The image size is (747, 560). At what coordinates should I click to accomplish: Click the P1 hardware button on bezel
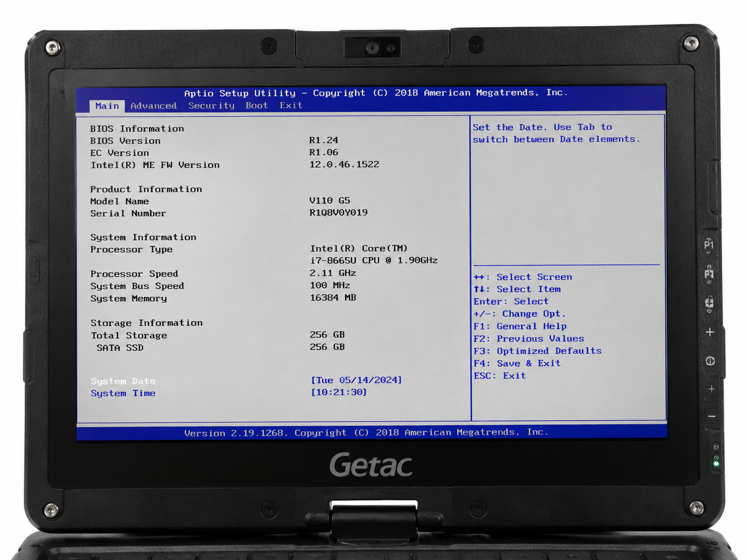pos(709,244)
